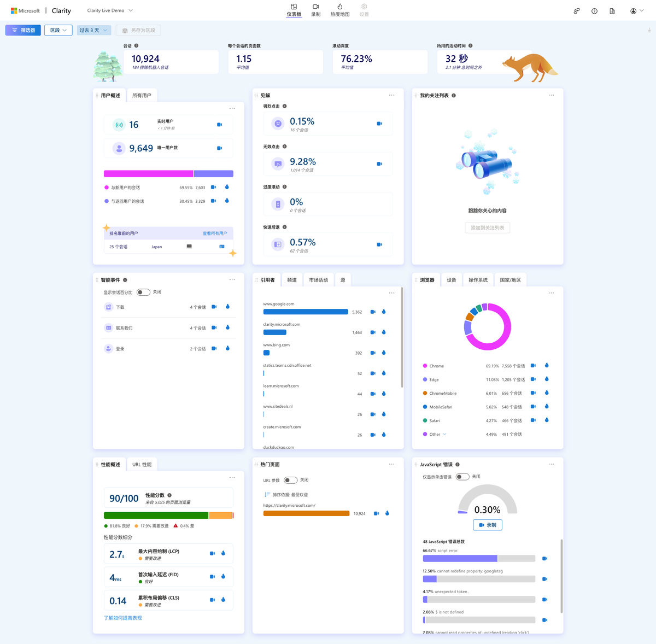Click the green 良好 performance bar segment
Viewport: 656px width, 644px height.
156,516
